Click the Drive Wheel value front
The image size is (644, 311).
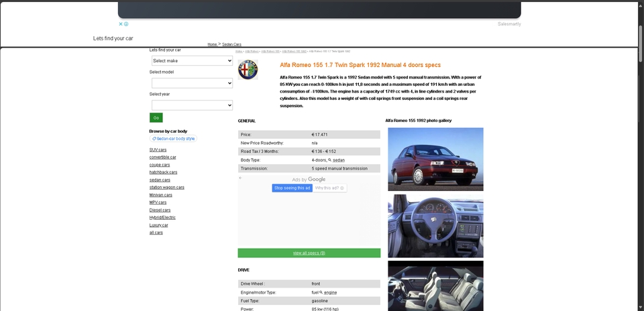[316, 284]
